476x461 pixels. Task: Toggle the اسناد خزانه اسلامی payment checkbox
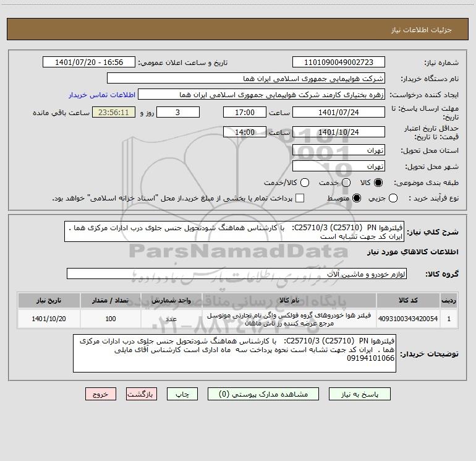300,198
